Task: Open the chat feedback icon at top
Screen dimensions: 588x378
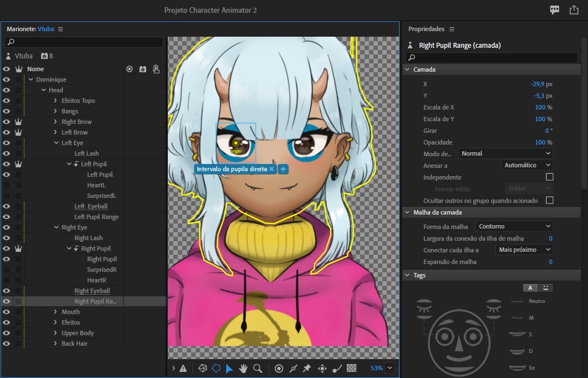Action: [555, 10]
